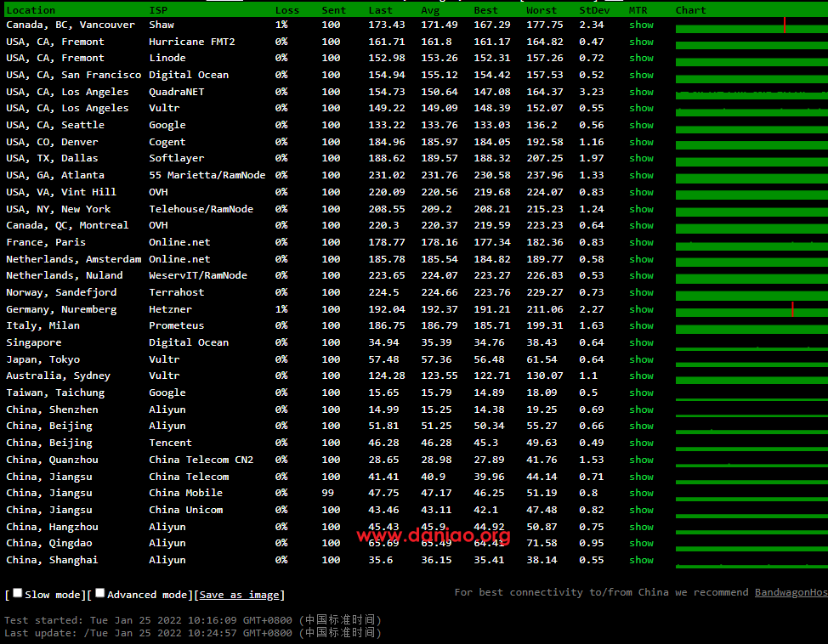
Task: Show MTR for Fremont Hurricane FMT2
Action: (x=641, y=42)
